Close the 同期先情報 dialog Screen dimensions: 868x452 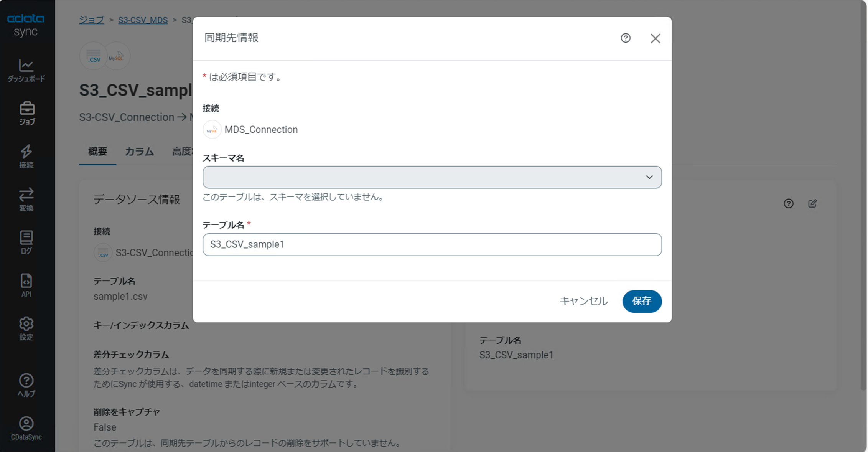coord(655,38)
